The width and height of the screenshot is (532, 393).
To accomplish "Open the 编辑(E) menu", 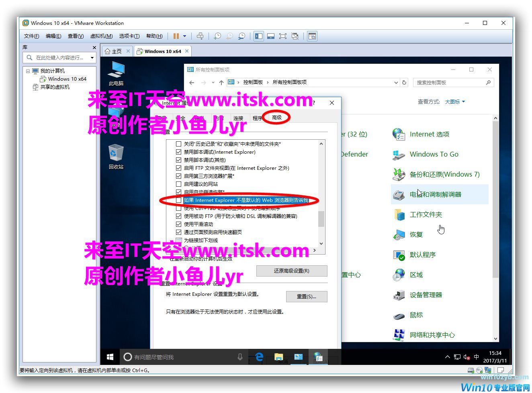I will click(53, 36).
